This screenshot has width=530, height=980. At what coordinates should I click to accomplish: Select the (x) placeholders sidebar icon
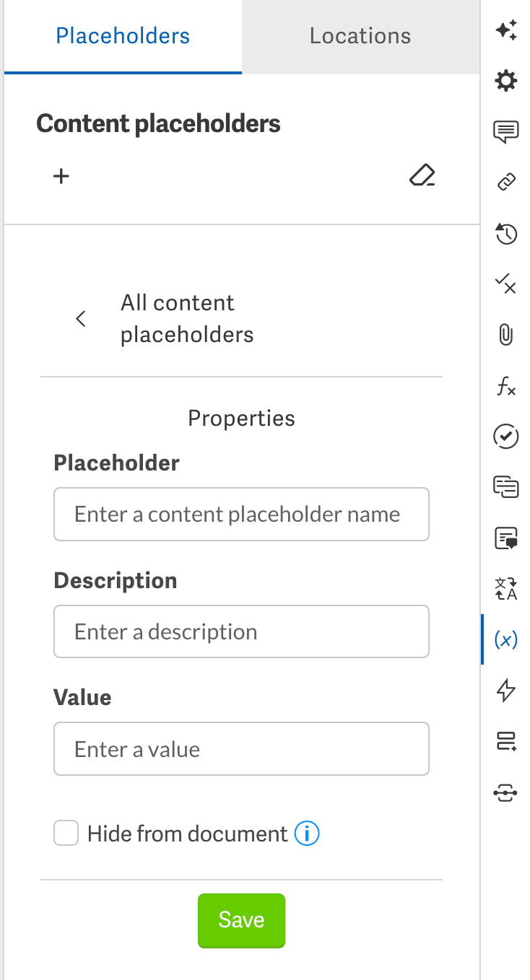pos(505,639)
